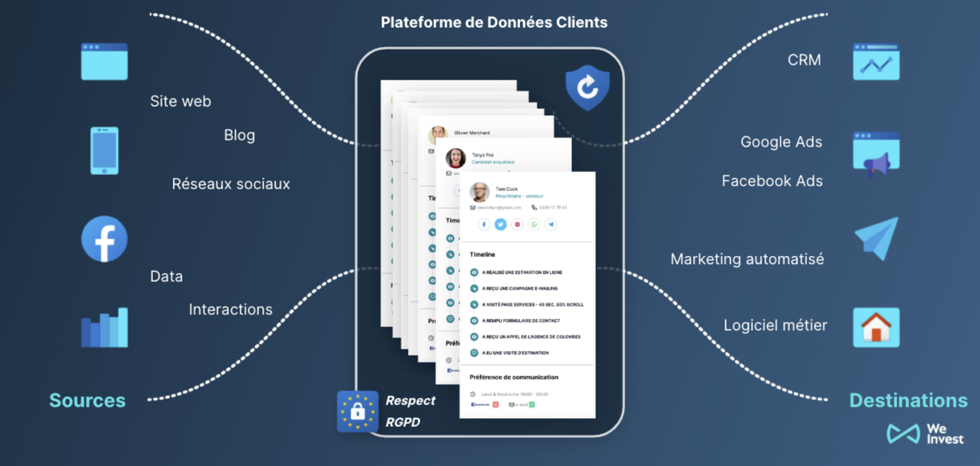Image resolution: width=980 pixels, height=466 pixels.
Task: Click the 'Timeline' heading on Tom Cook's card
Action: [x=482, y=254]
